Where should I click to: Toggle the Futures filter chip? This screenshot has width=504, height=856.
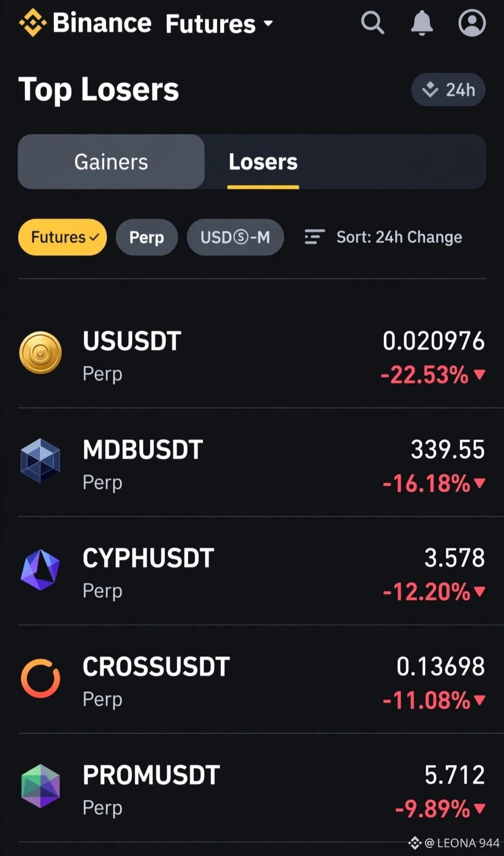click(62, 237)
